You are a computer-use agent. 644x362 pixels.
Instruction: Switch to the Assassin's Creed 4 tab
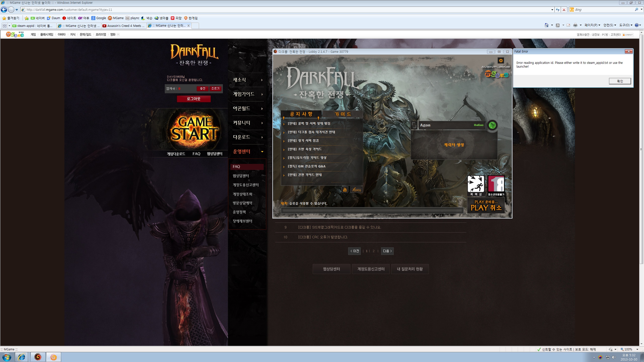(x=124, y=26)
